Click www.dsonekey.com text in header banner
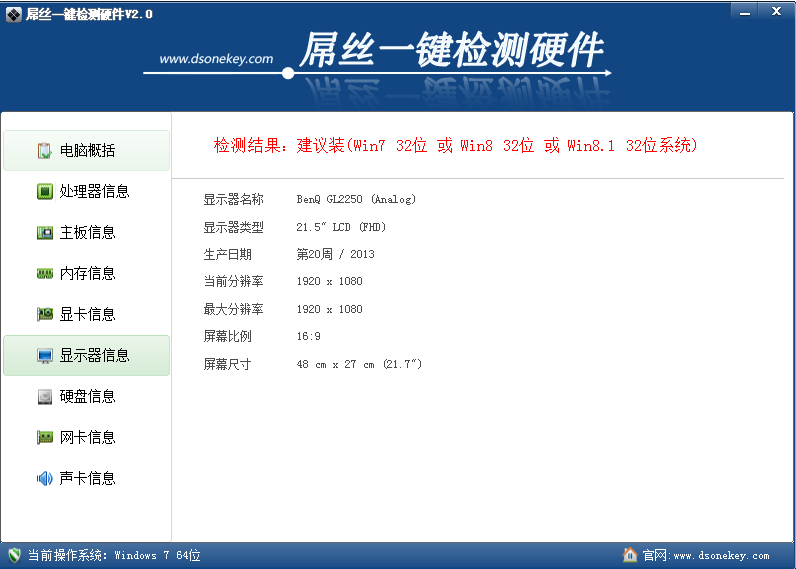 point(216,59)
